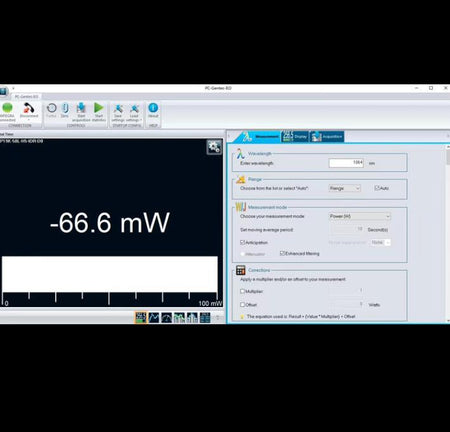The image size is (450, 432).
Task: Toggle the Auto range checkbox
Action: (x=377, y=188)
